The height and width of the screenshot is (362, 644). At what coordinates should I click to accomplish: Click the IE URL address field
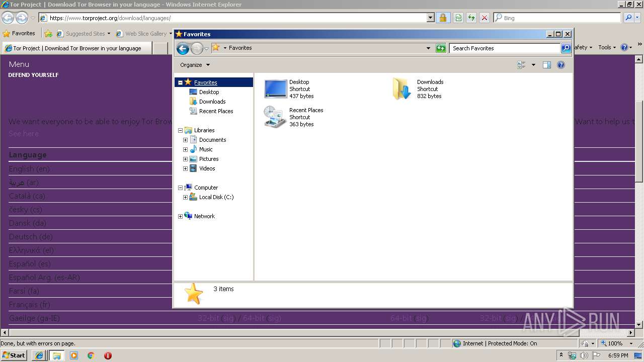point(233,18)
